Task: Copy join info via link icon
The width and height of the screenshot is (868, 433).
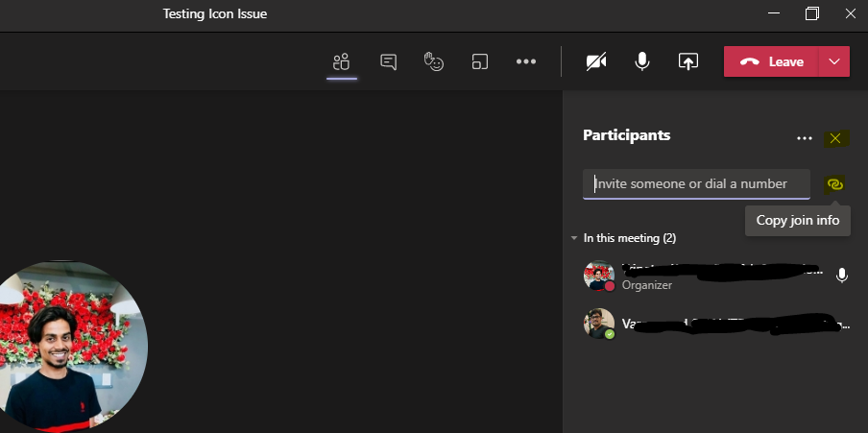Action: pyautogui.click(x=834, y=183)
